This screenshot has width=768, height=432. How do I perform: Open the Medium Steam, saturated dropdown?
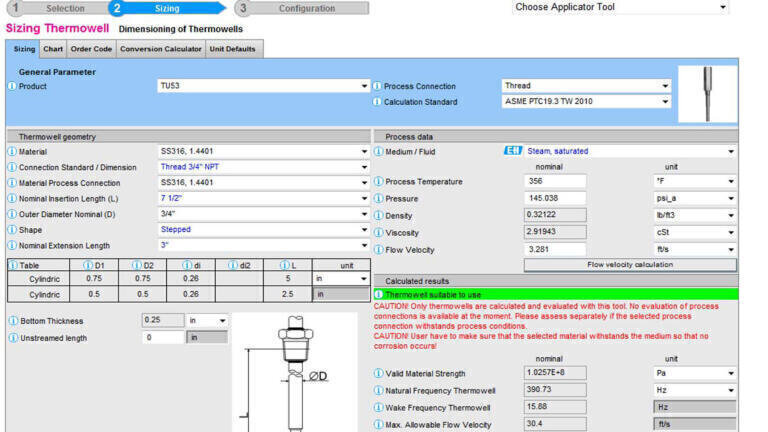[630, 151]
